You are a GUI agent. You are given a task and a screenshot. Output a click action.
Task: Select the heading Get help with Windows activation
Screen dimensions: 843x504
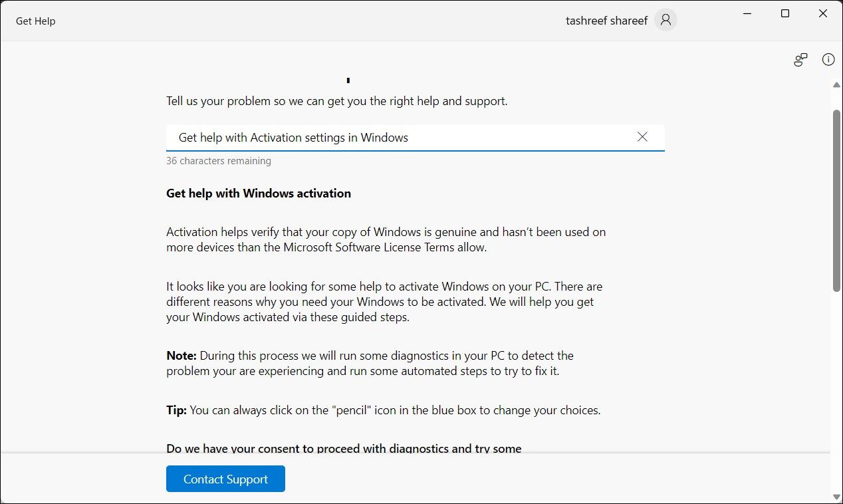(x=259, y=193)
